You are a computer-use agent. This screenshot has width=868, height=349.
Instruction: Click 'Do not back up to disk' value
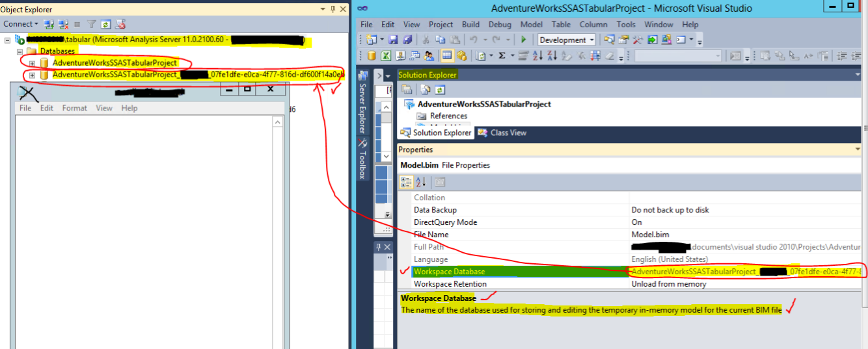tap(670, 210)
